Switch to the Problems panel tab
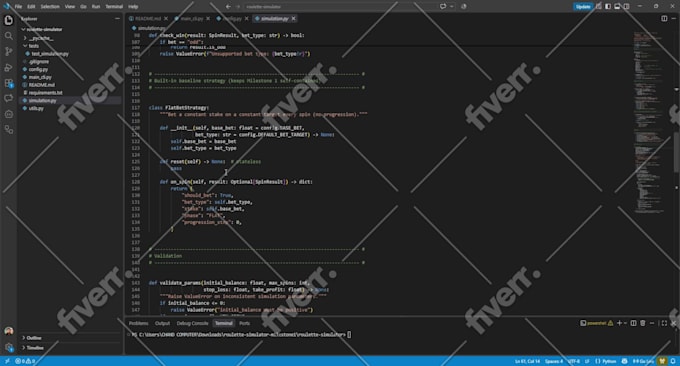This screenshot has width=680, height=366. [x=138, y=324]
